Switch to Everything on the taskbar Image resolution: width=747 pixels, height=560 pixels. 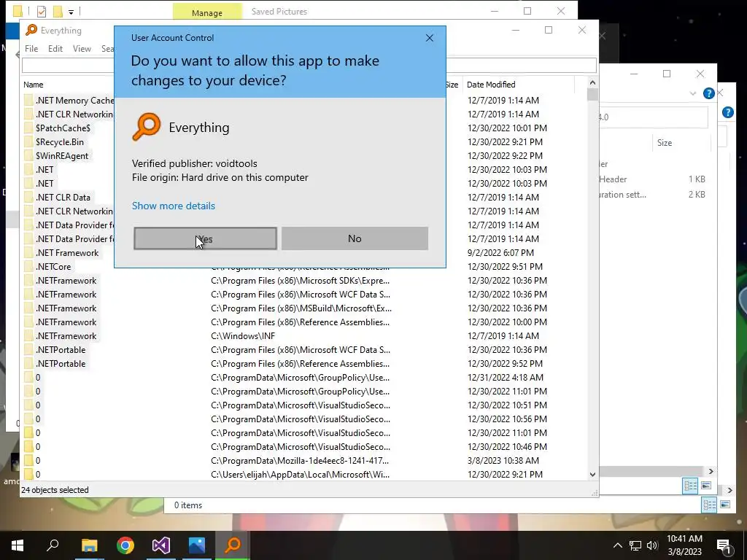click(233, 545)
